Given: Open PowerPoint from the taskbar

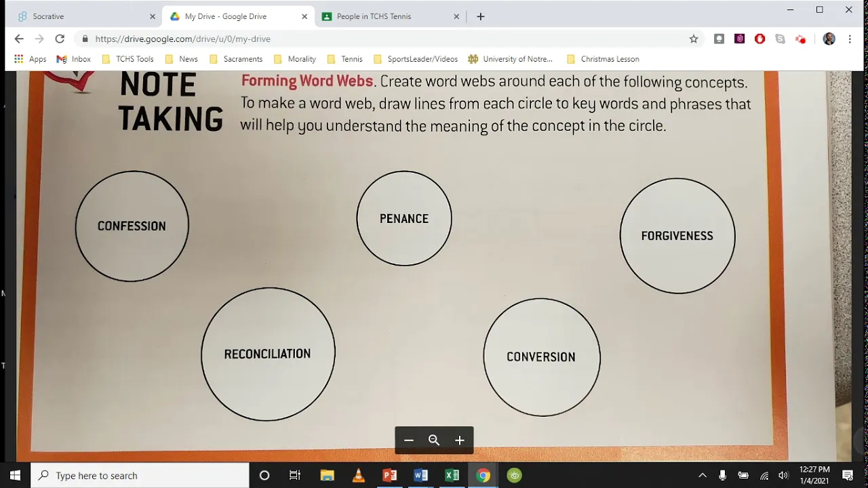Looking at the screenshot, I should [x=390, y=475].
